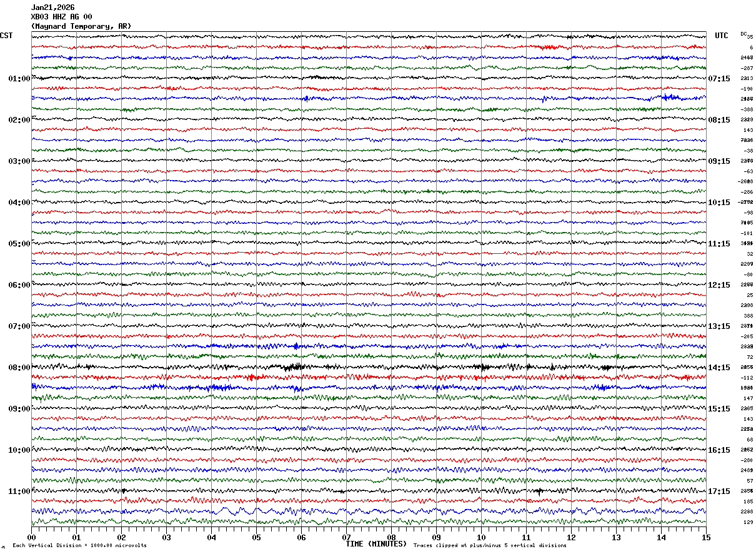The height and width of the screenshot is (554, 756).
Task: Select minute tick 15 on the time axis
Action: 706,537
